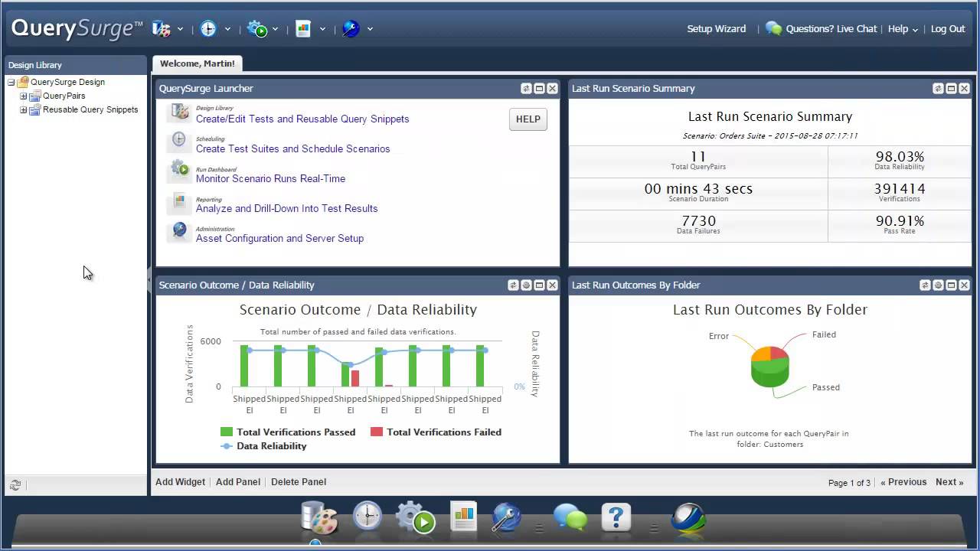Select QueryPairs folder in Design Library tree
This screenshot has height=551, width=980.
[64, 96]
